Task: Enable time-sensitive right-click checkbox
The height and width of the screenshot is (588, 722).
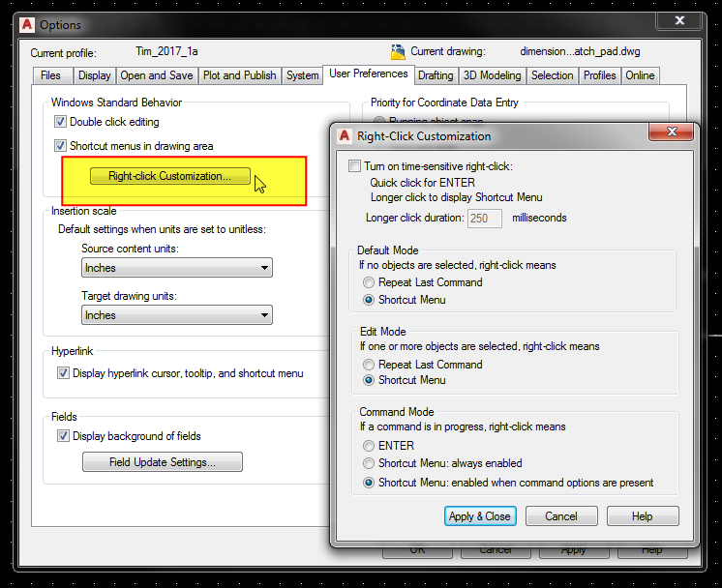Action: point(354,166)
